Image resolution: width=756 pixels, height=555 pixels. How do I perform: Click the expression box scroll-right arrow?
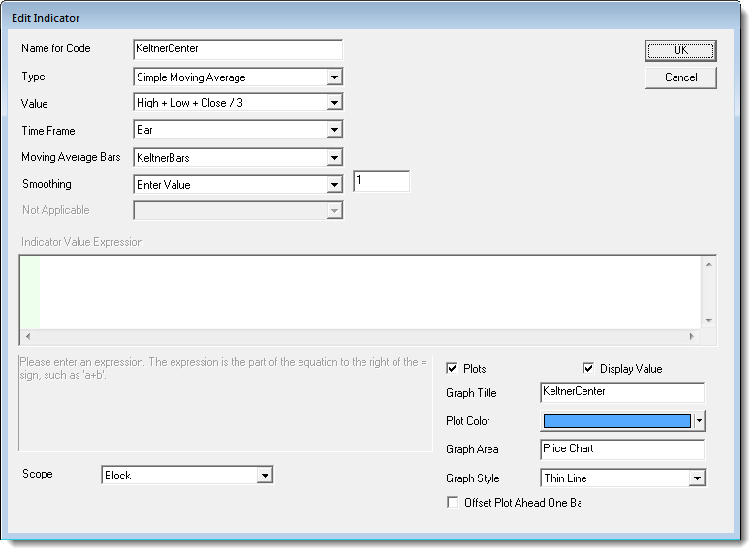[x=692, y=337]
